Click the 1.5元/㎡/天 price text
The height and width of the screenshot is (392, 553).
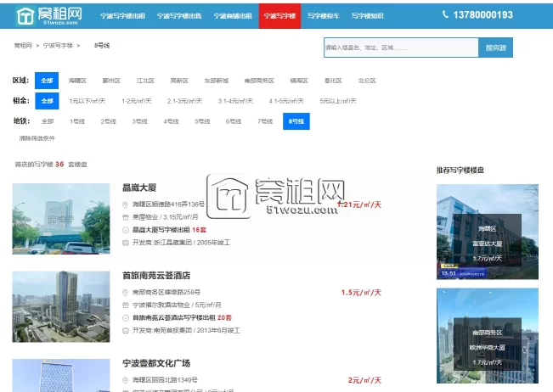tap(361, 293)
